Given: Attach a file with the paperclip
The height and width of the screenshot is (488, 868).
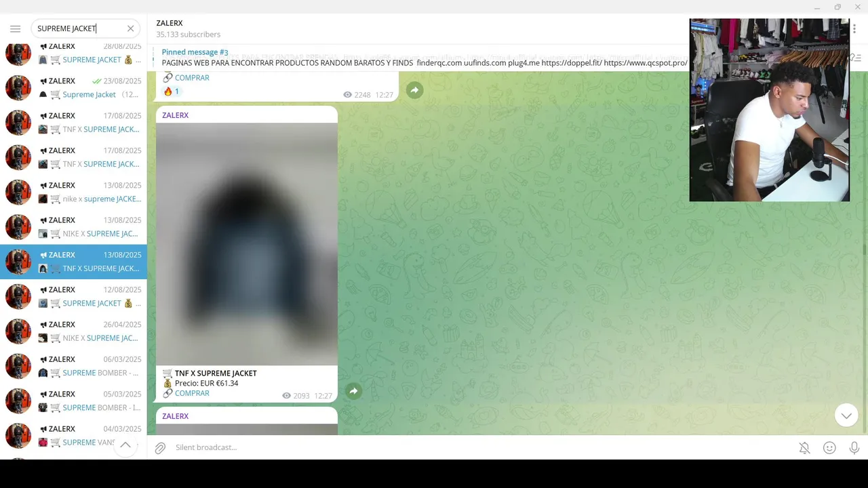Looking at the screenshot, I should click(160, 448).
